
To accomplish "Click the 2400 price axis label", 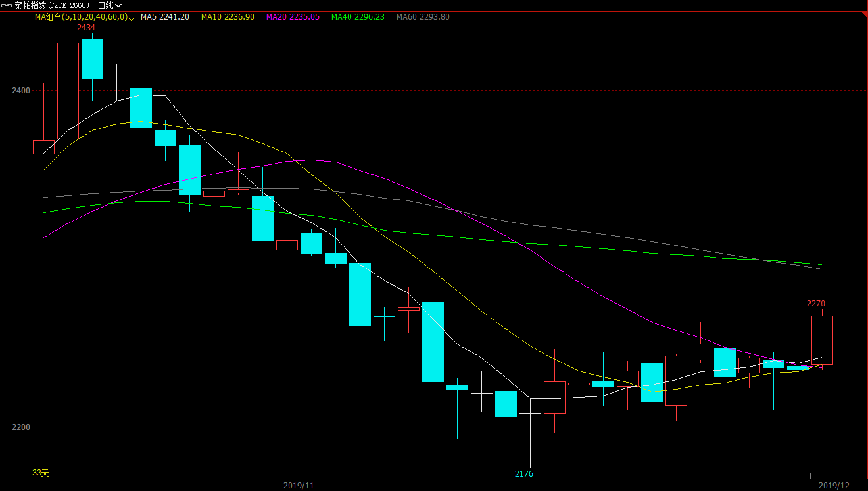I will (21, 91).
